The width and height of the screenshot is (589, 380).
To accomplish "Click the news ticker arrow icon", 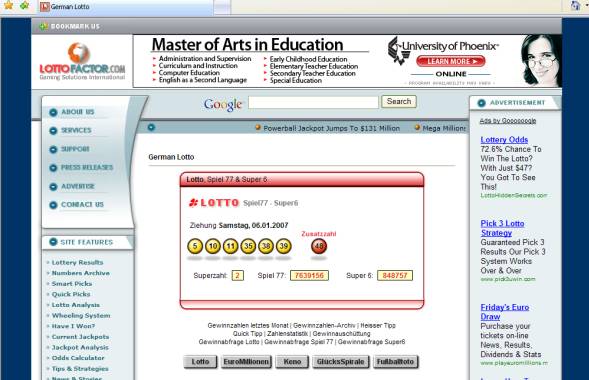I will click(x=151, y=127).
